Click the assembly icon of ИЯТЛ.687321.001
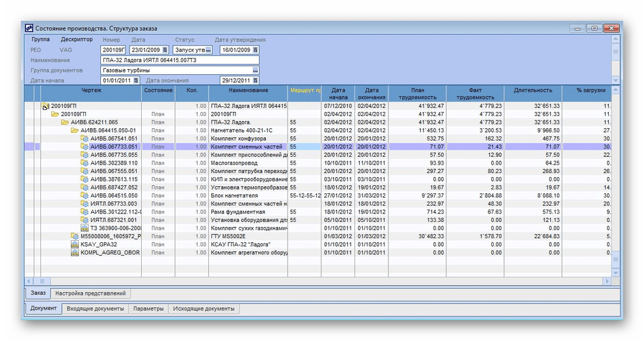644x341 pixels. pos(85,220)
